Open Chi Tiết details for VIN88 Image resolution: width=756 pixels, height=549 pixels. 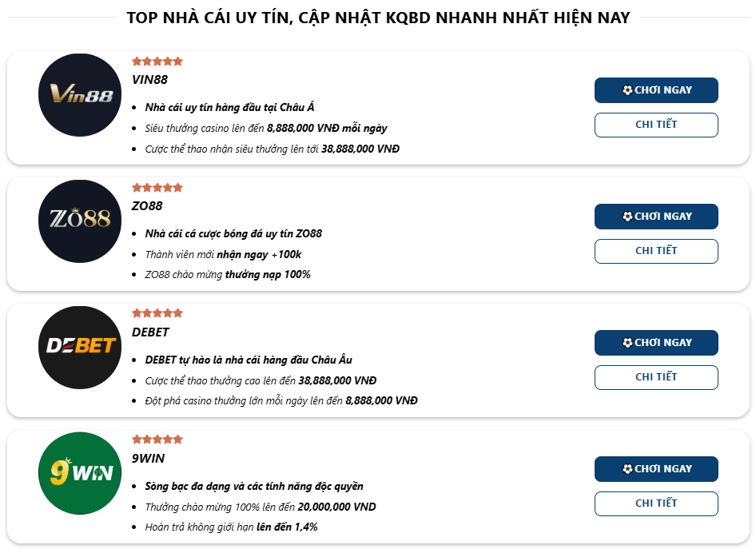[x=656, y=125]
